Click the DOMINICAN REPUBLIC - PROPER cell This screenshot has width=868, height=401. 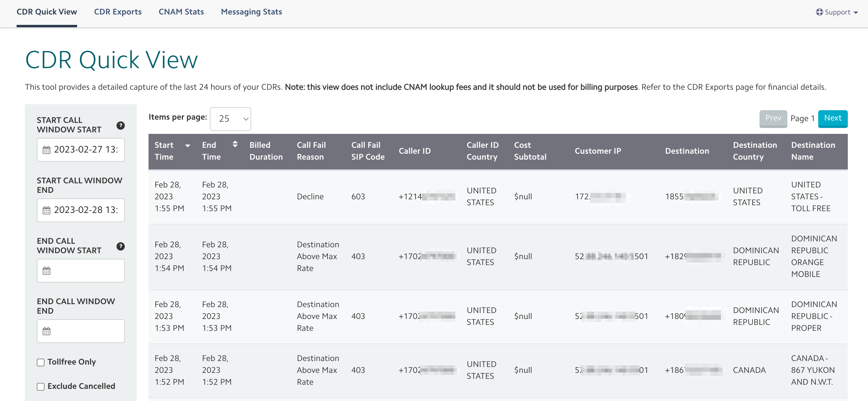(814, 316)
